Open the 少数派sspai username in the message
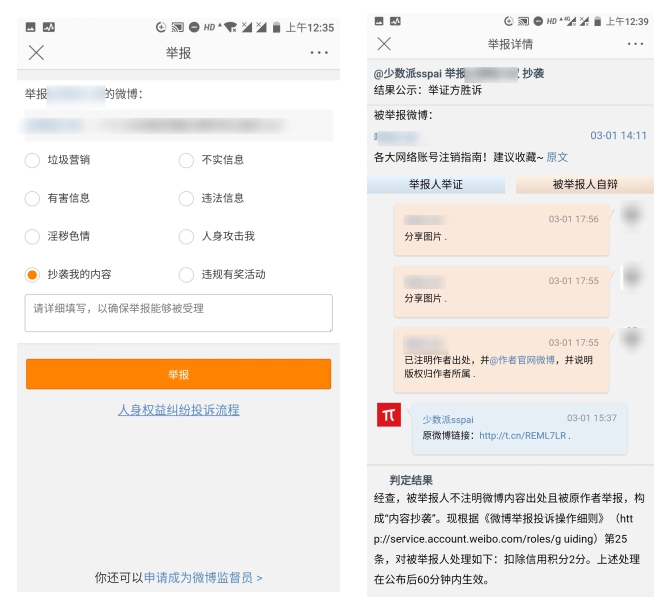This screenshot has height=606, width=667. (x=448, y=420)
